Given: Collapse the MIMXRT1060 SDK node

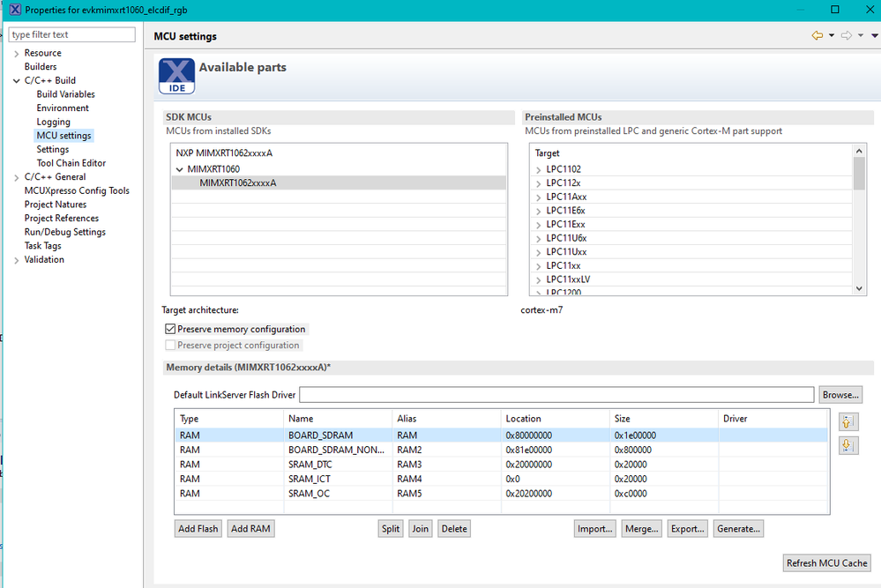Looking at the screenshot, I should pyautogui.click(x=179, y=169).
